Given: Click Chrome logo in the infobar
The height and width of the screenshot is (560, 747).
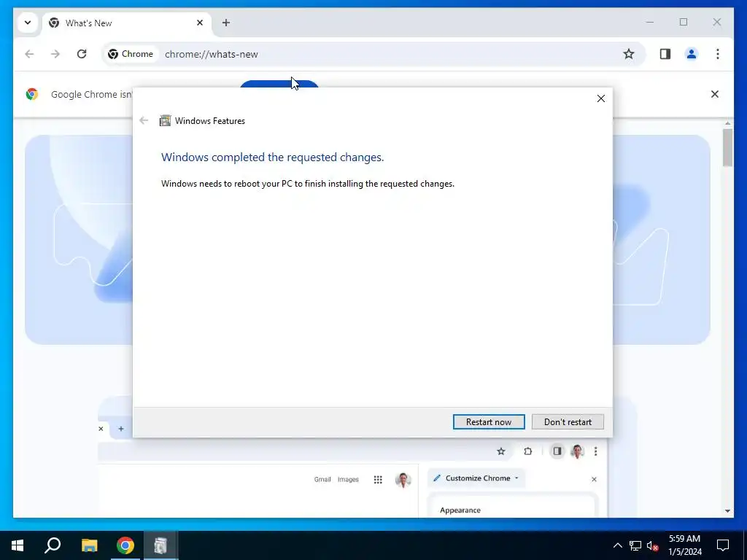Looking at the screenshot, I should coord(32,94).
